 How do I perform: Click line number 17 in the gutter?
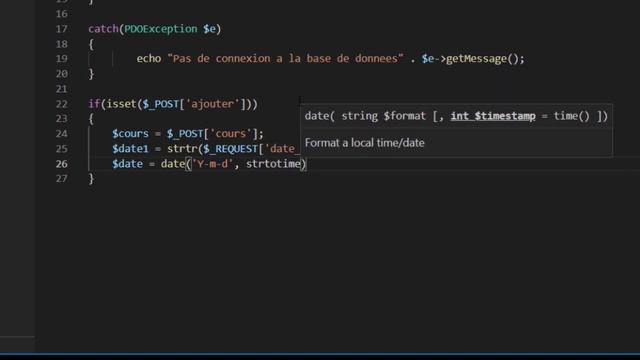tap(62, 29)
